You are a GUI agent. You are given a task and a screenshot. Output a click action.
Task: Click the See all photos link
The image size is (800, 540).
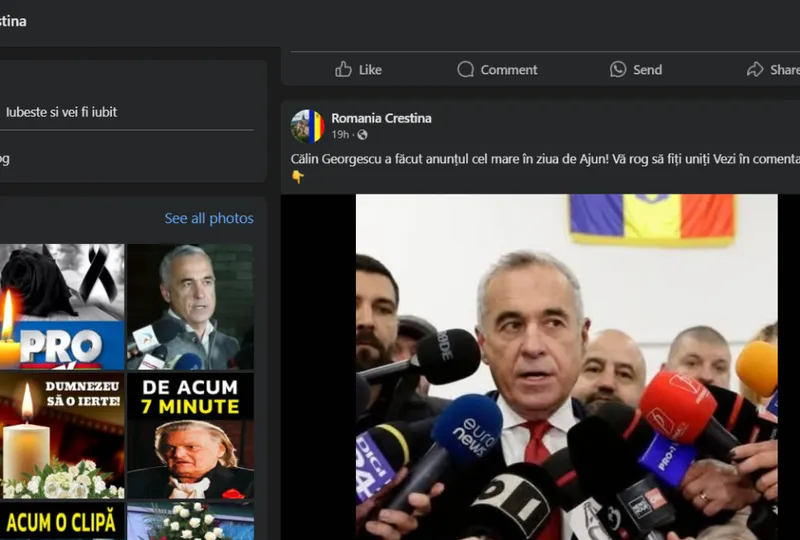(209, 218)
